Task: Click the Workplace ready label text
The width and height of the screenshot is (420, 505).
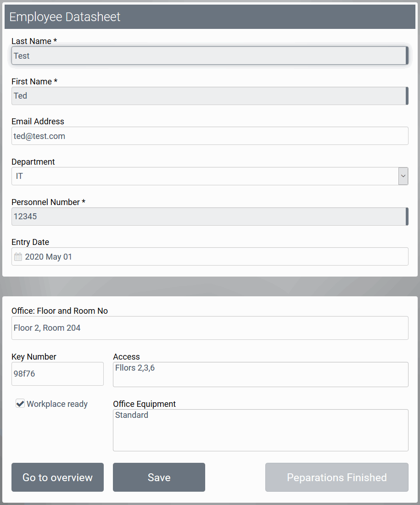Action: coord(57,404)
